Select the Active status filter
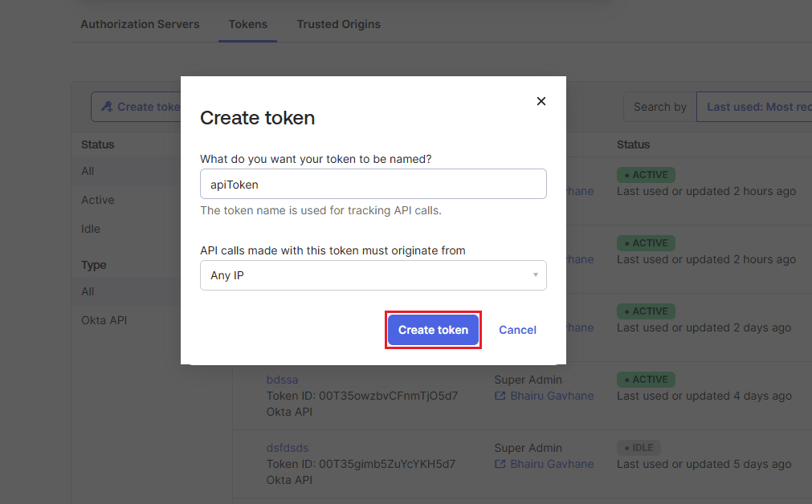The height and width of the screenshot is (504, 812). (98, 200)
